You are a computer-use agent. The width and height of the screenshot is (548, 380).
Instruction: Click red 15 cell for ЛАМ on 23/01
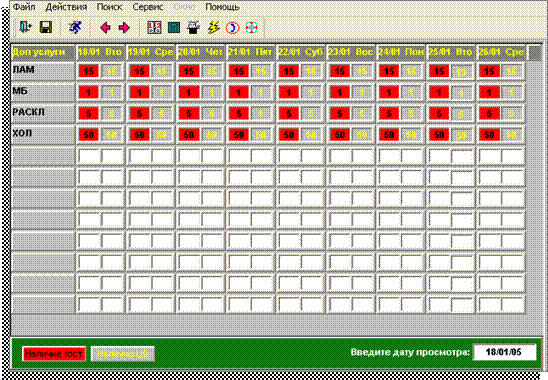click(340, 71)
